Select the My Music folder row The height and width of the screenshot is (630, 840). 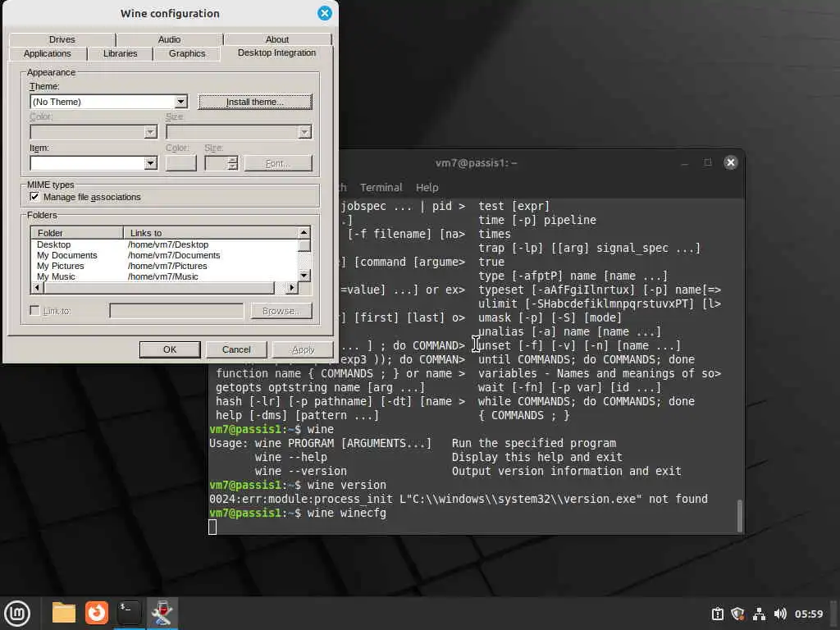click(164, 276)
